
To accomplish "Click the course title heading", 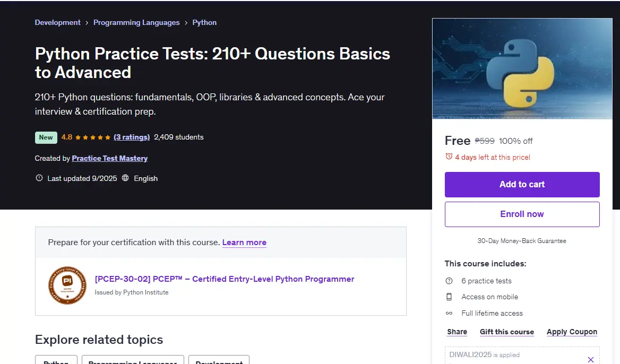I will click(212, 63).
